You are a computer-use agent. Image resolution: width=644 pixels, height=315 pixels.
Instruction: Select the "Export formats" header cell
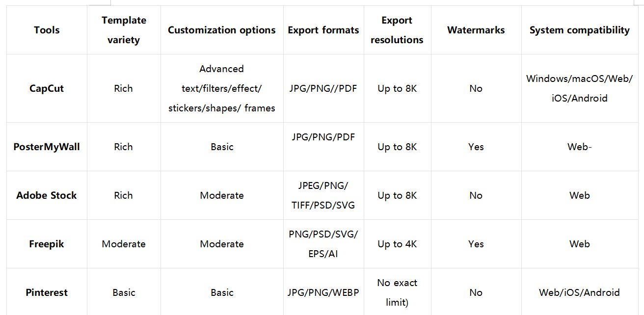point(323,30)
